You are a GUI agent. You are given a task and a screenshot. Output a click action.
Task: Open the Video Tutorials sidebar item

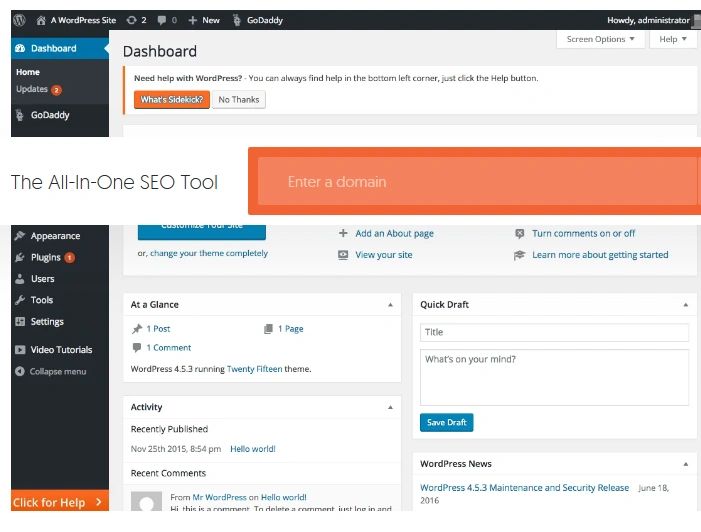[x=61, y=350]
